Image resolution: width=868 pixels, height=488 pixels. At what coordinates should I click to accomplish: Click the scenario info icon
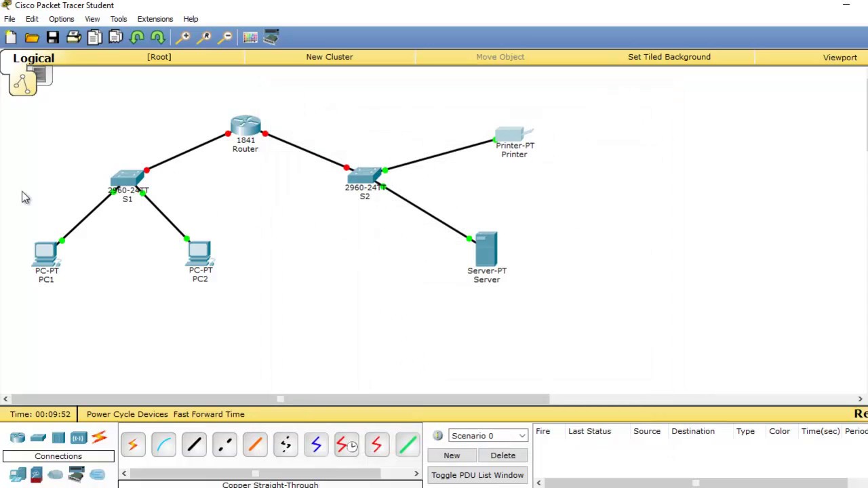coord(437,436)
